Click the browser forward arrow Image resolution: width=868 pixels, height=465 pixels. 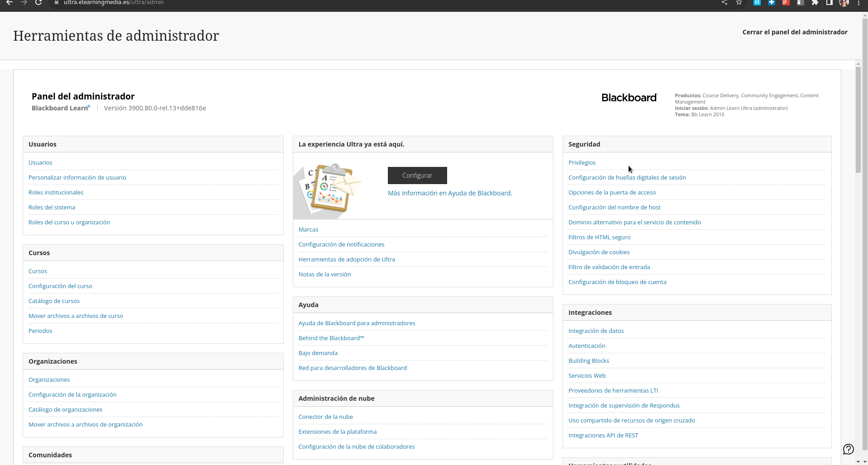click(24, 2)
